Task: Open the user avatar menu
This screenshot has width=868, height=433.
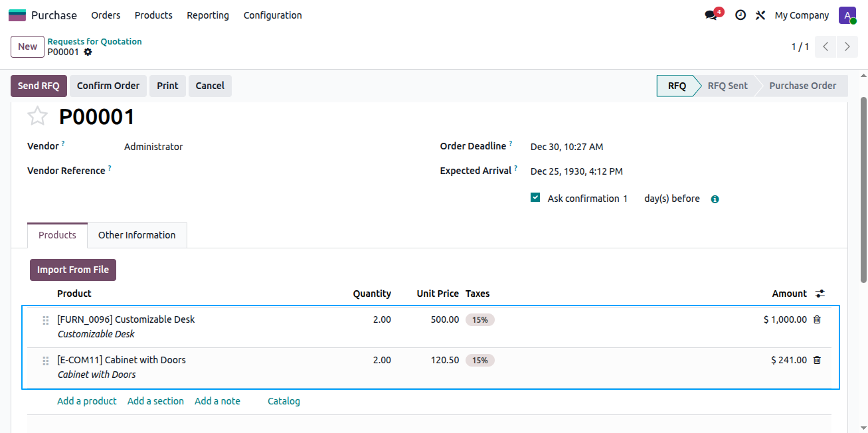Action: [847, 15]
